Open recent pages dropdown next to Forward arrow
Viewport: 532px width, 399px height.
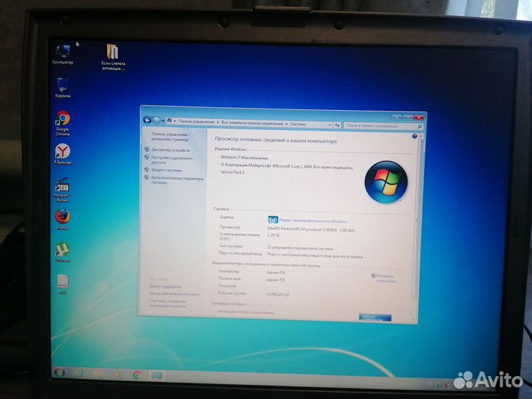coord(163,120)
